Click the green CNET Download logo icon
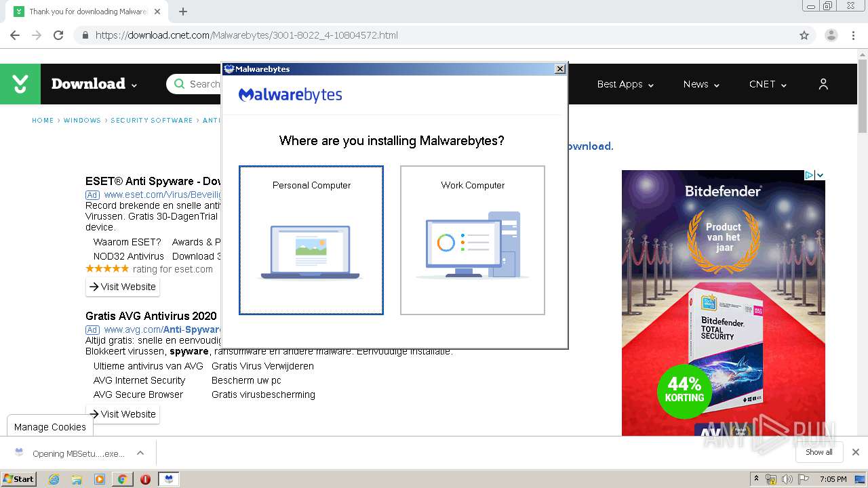 pyautogui.click(x=20, y=84)
